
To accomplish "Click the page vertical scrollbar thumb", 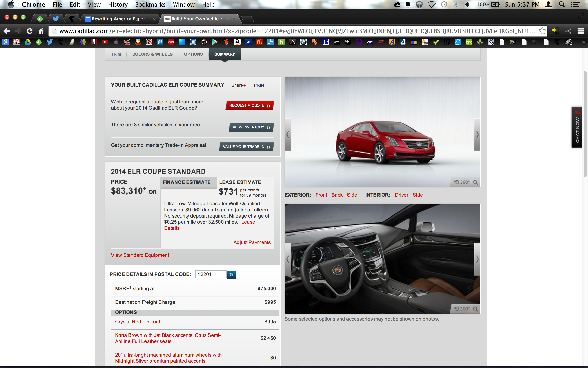I will pyautogui.click(x=585, y=124).
